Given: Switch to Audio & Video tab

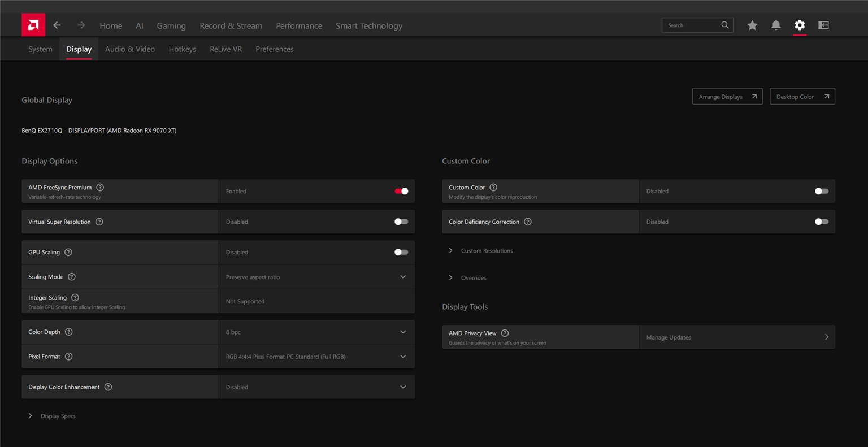Looking at the screenshot, I should click(130, 49).
